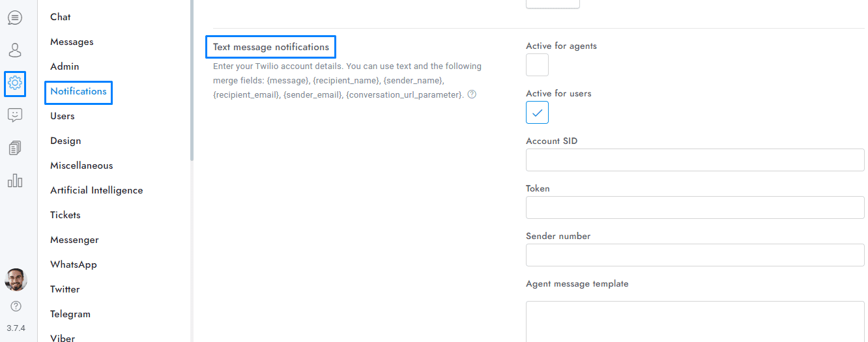Open the chatbot smiley icon
Viewport: 868px width, 342px height.
14,115
